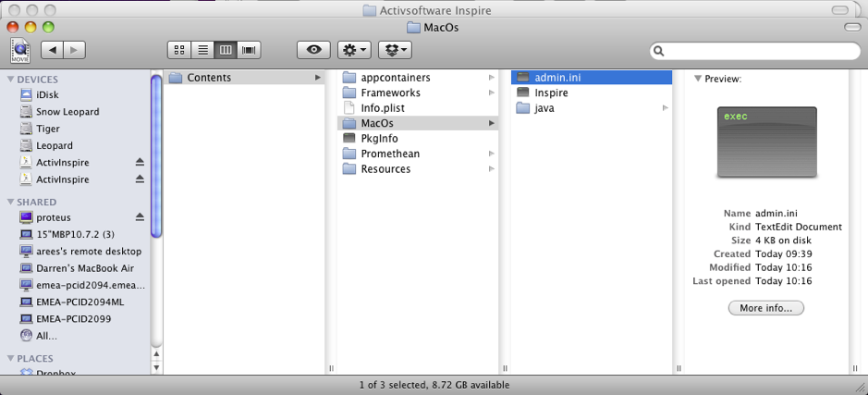Screen dimensions: 868x395
Task: Collapse the Preview disclosure triangle
Action: (697, 80)
